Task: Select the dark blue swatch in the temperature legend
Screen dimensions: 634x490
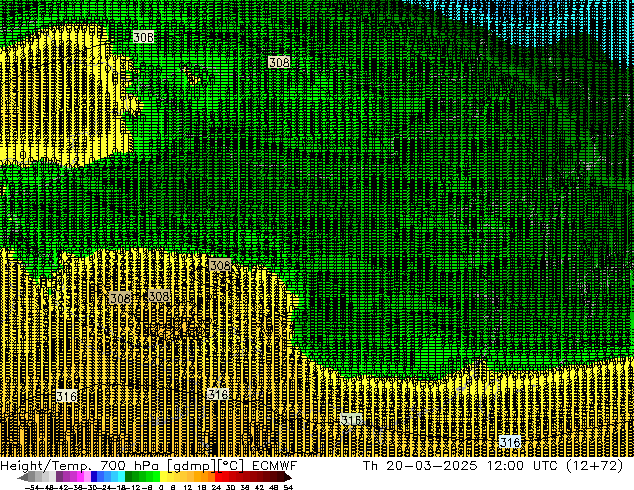Action: (94, 478)
